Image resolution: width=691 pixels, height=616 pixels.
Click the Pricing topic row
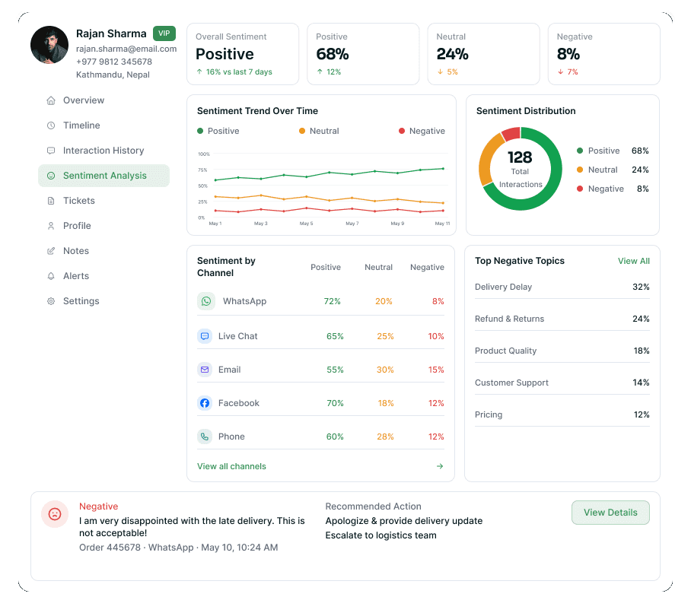562,414
